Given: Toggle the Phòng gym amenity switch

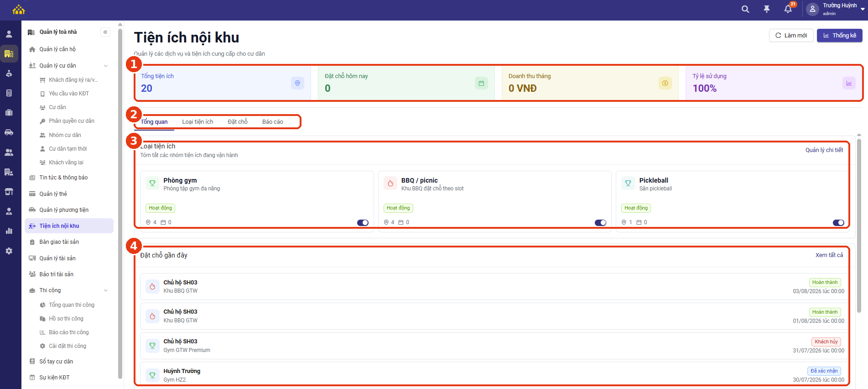Looking at the screenshot, I should (x=363, y=223).
